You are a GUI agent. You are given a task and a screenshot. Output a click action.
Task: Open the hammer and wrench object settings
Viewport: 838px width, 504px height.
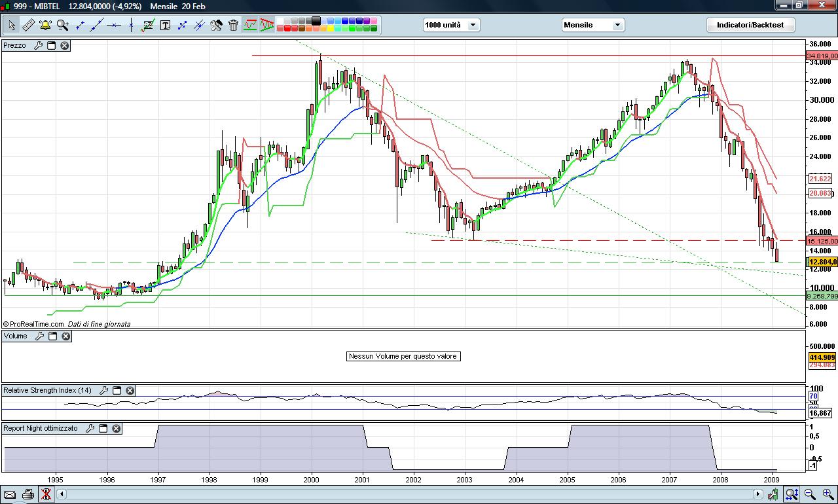216,26
